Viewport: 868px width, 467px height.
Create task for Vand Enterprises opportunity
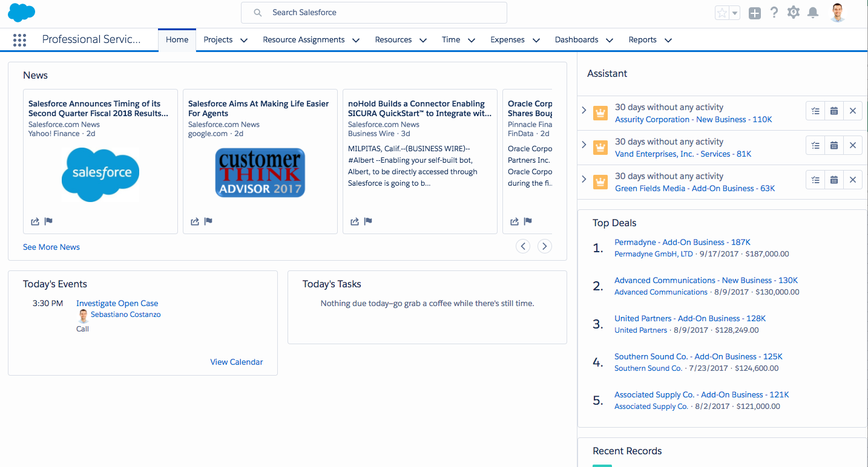point(815,145)
